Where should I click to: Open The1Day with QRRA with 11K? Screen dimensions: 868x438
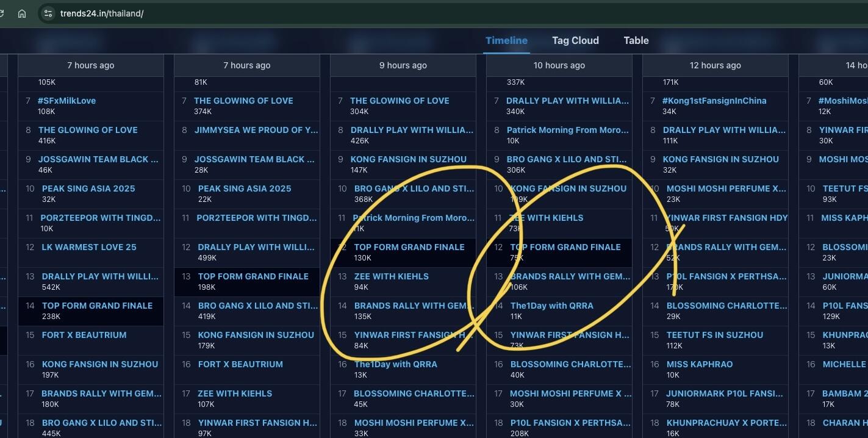click(x=552, y=306)
